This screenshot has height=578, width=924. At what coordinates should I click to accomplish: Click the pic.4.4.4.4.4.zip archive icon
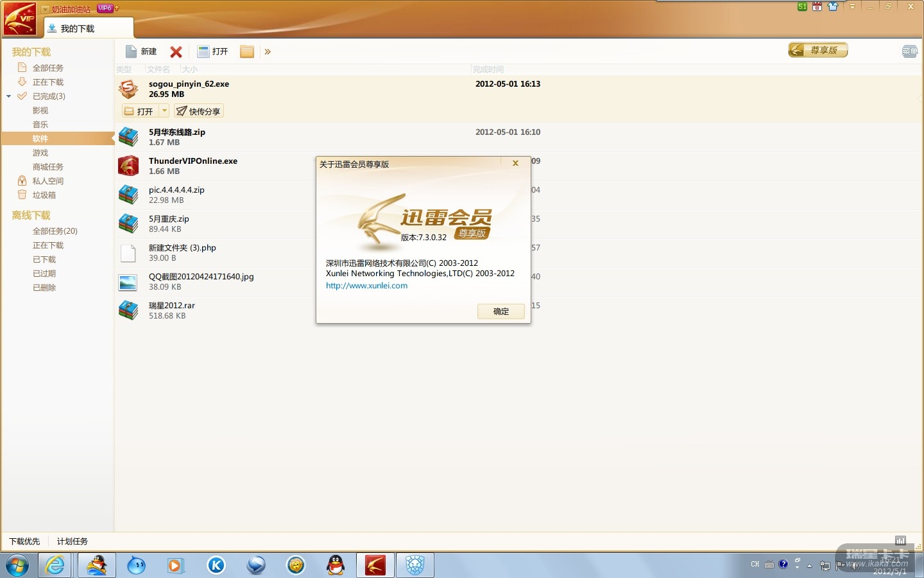128,195
